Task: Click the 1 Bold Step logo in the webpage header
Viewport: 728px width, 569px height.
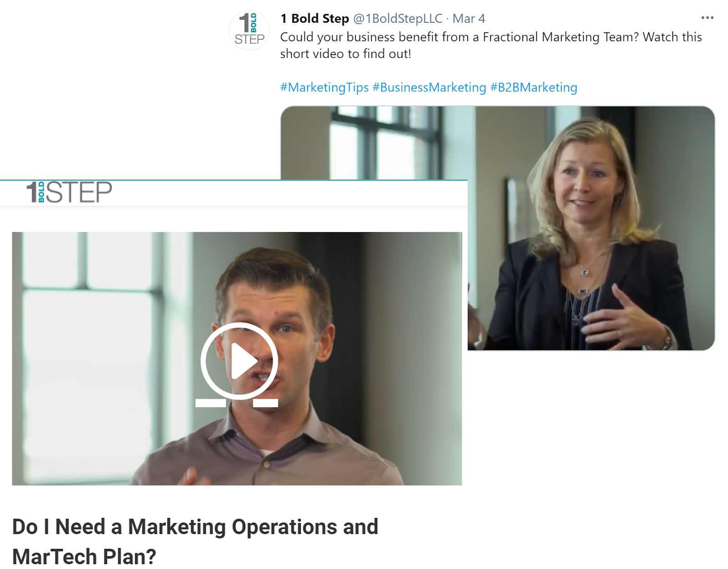Action: point(69,192)
